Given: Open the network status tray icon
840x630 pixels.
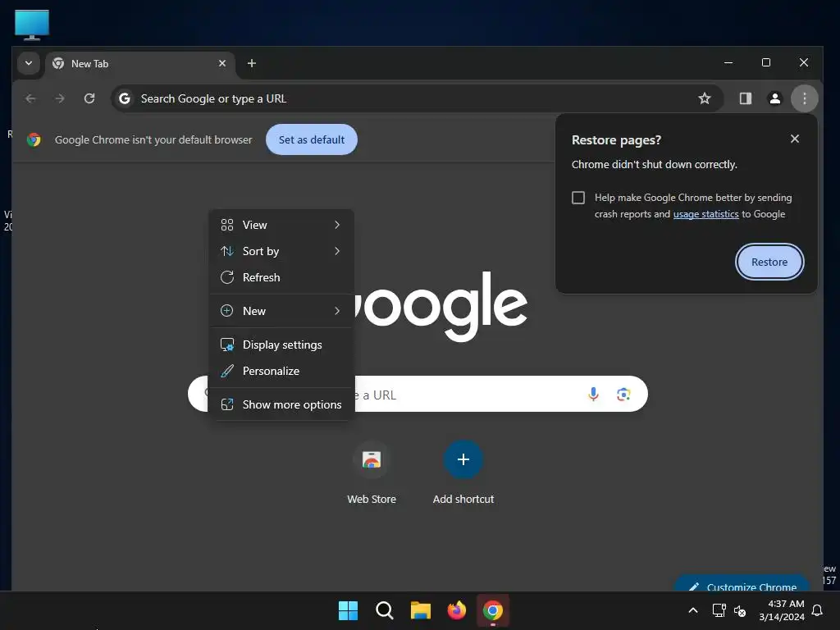Looking at the screenshot, I should 719,610.
